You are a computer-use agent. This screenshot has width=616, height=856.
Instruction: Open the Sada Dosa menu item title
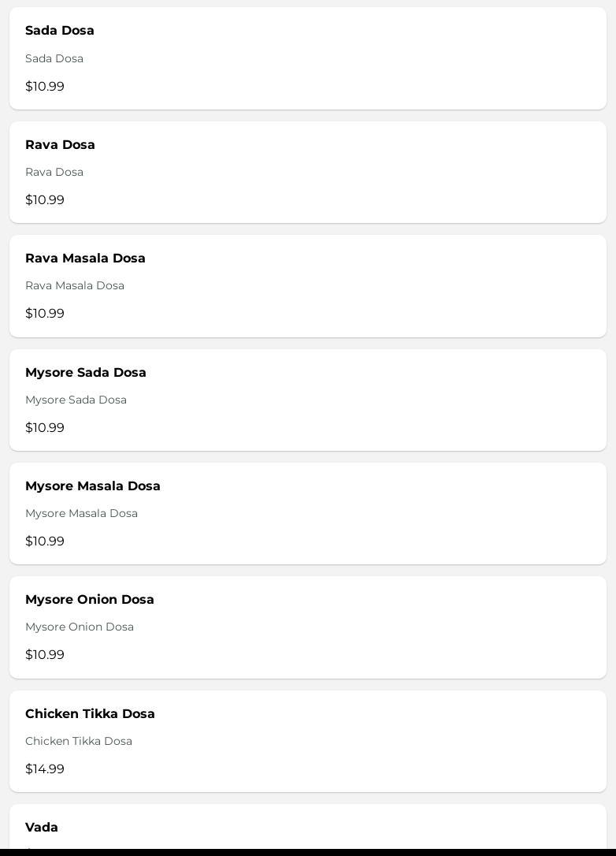point(60,31)
